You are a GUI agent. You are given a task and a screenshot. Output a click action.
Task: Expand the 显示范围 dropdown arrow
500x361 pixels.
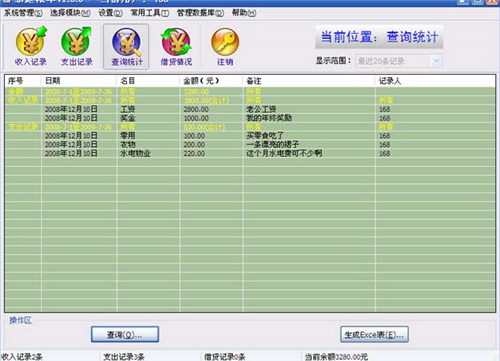point(436,61)
